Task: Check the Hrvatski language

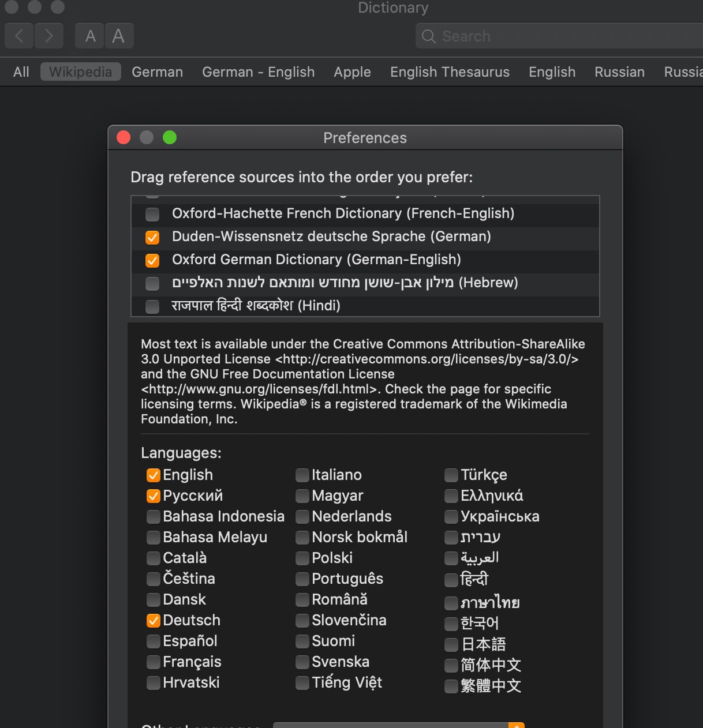Action: pyautogui.click(x=154, y=683)
